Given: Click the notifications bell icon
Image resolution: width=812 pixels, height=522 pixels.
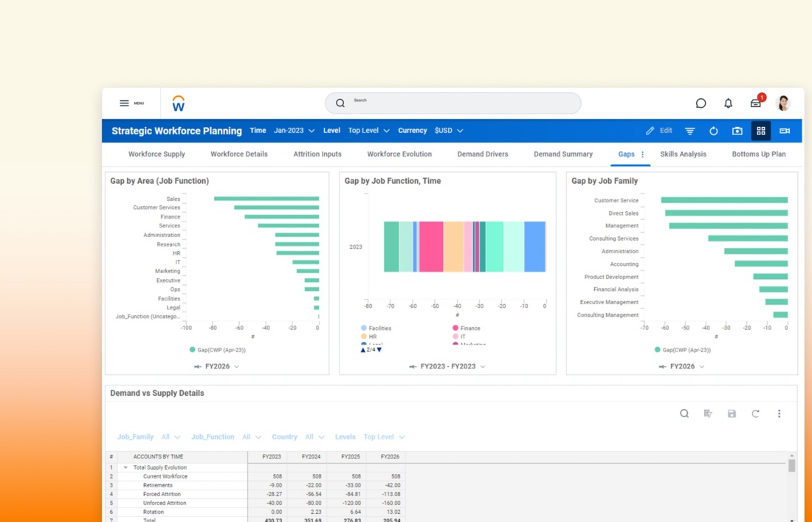Looking at the screenshot, I should [728, 103].
